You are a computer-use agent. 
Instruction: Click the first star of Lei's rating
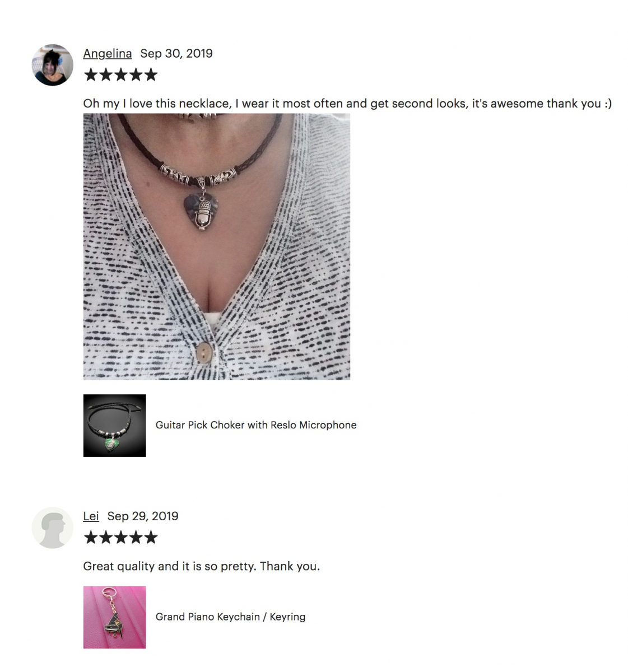pyautogui.click(x=90, y=538)
